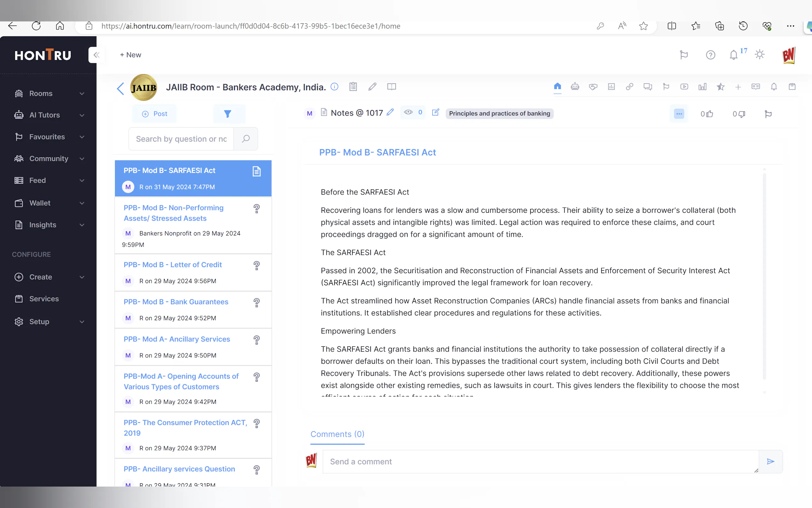The height and width of the screenshot is (508, 812).
Task: Click the send comment arrow icon
Action: (x=771, y=461)
